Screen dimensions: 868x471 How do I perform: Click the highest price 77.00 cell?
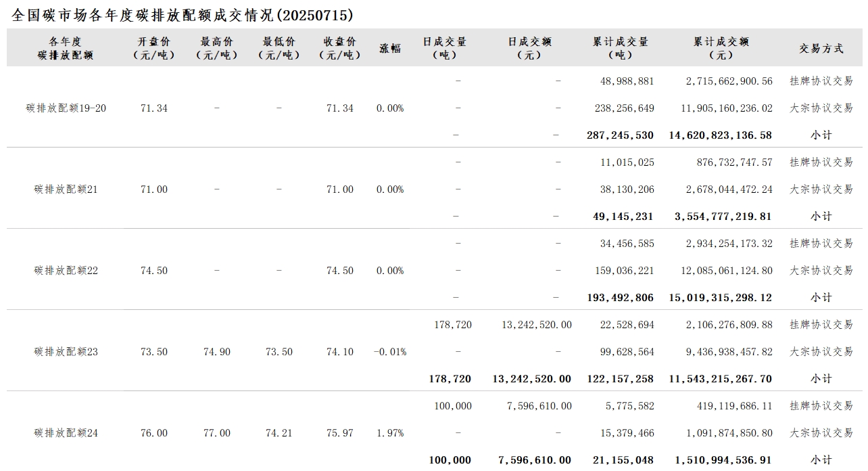[216, 433]
